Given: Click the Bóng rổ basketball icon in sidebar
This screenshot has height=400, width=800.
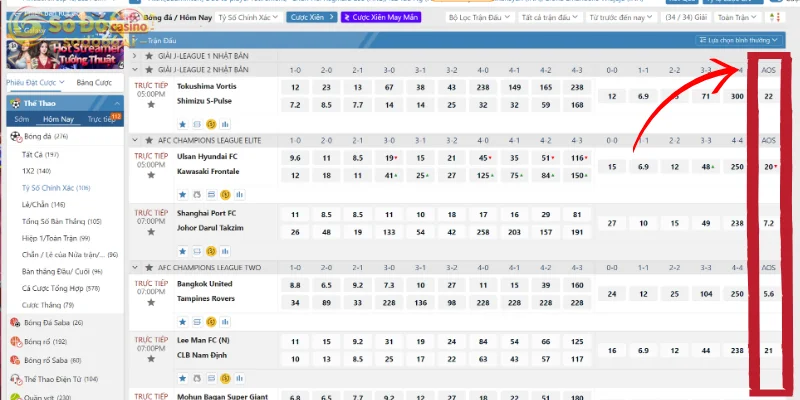Looking at the screenshot, I should click(15, 341).
